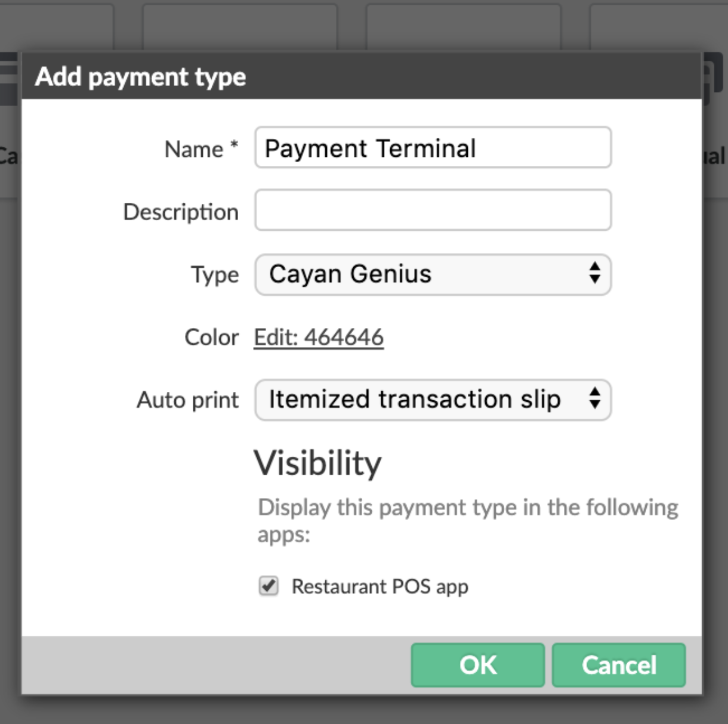Open the Edit: 464646 color link

point(319,338)
